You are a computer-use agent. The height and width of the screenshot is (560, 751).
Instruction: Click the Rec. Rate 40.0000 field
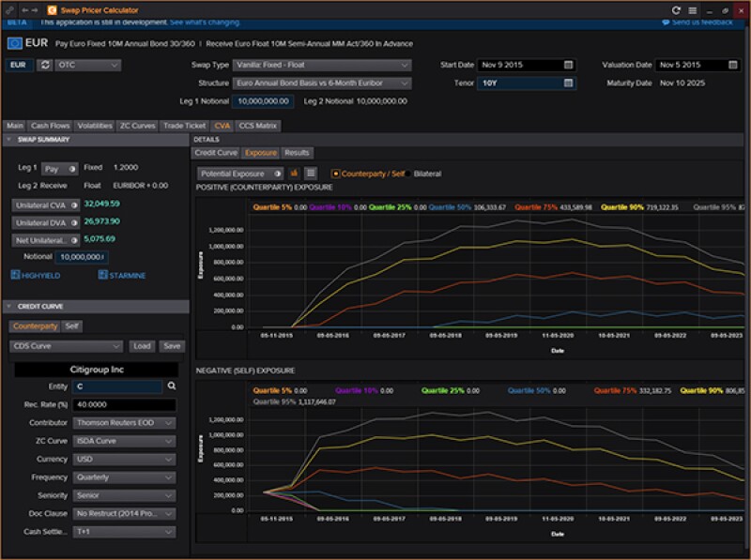click(124, 405)
